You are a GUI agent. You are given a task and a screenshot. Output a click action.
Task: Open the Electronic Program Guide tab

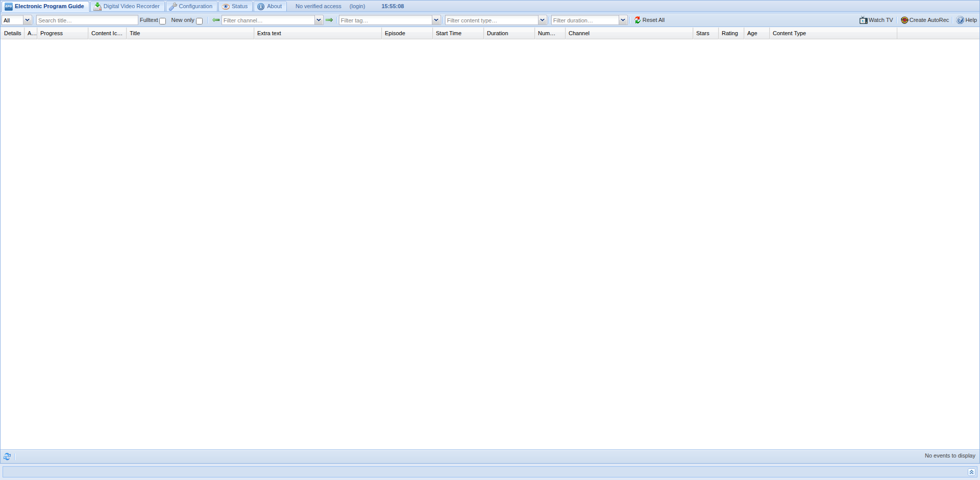pos(45,6)
